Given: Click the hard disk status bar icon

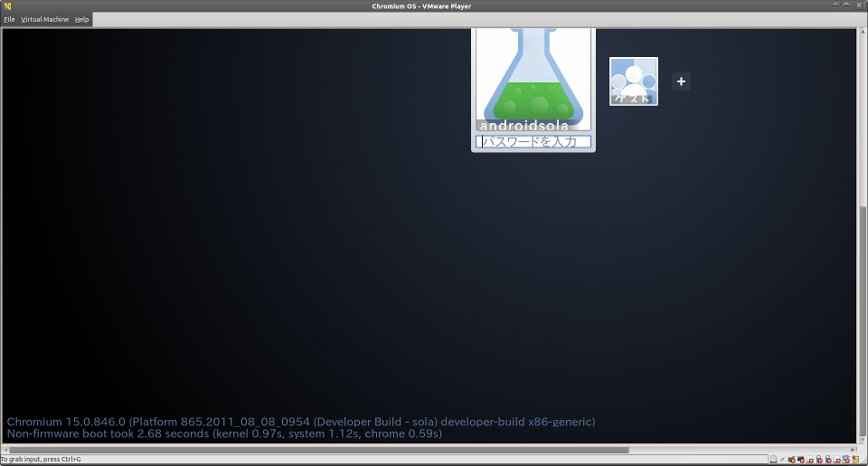Looking at the screenshot, I should click(773, 460).
